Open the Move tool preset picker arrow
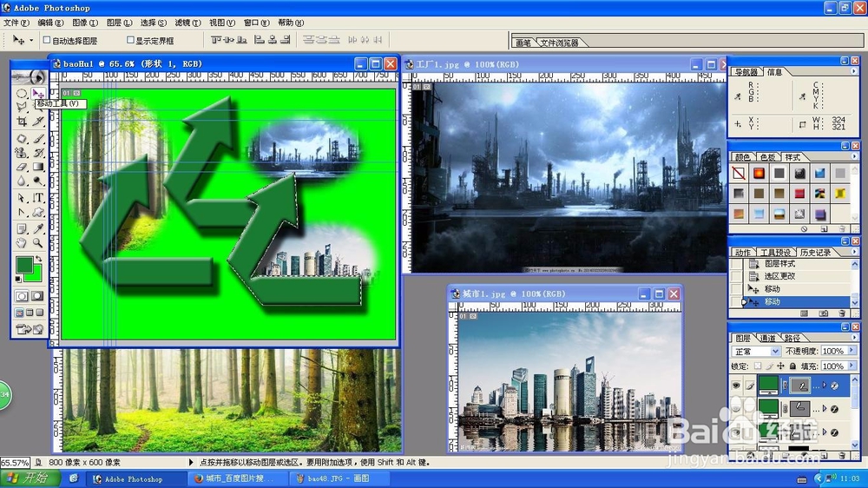Image resolution: width=868 pixels, height=488 pixels. pyautogui.click(x=31, y=41)
